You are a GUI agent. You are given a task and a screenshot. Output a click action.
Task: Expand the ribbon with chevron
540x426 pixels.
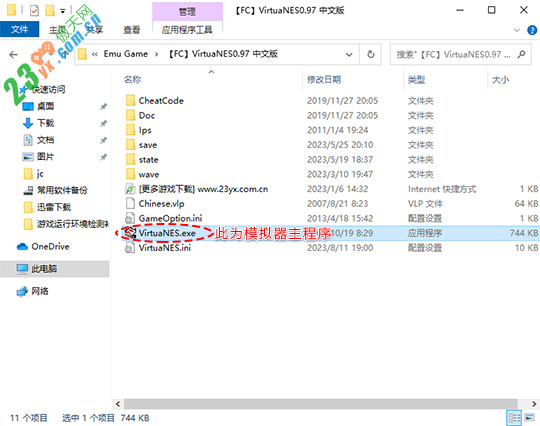tap(517, 30)
